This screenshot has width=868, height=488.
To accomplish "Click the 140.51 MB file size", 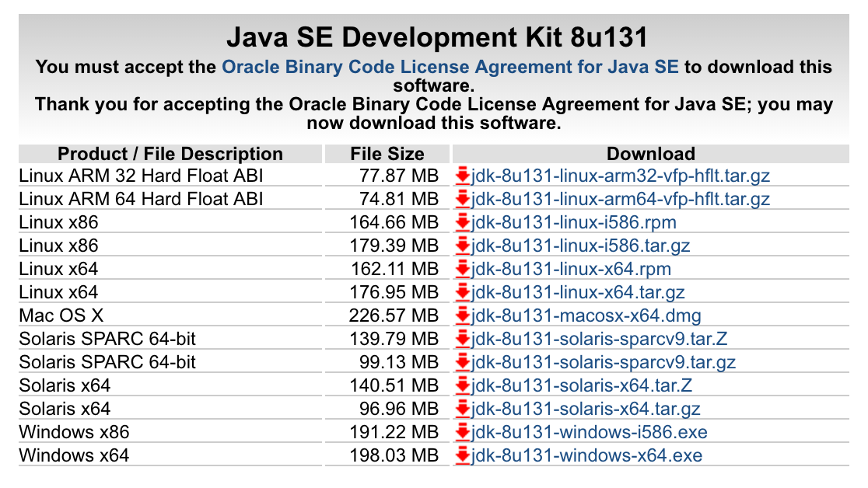I will 394,385.
